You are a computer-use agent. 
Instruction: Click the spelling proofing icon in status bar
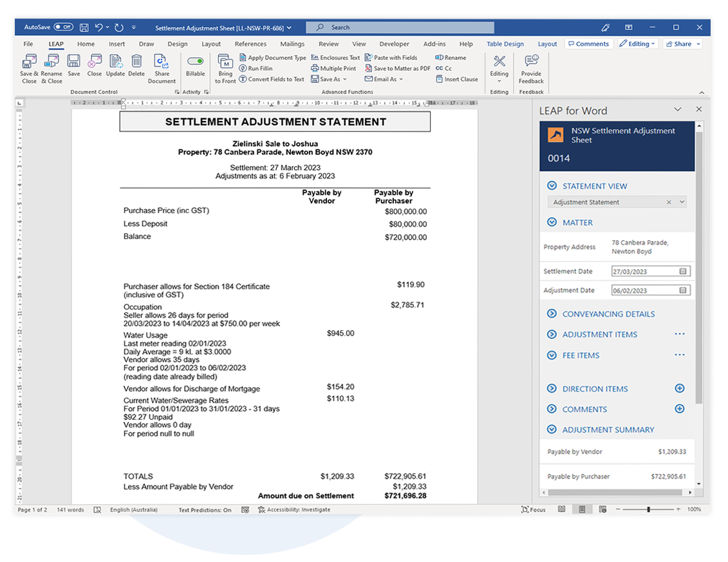click(x=97, y=509)
